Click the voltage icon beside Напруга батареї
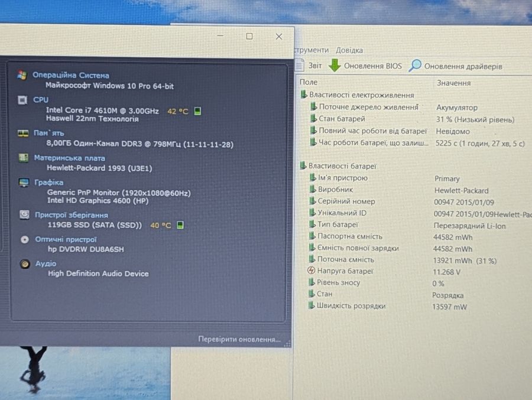532x400 pixels. (311, 271)
